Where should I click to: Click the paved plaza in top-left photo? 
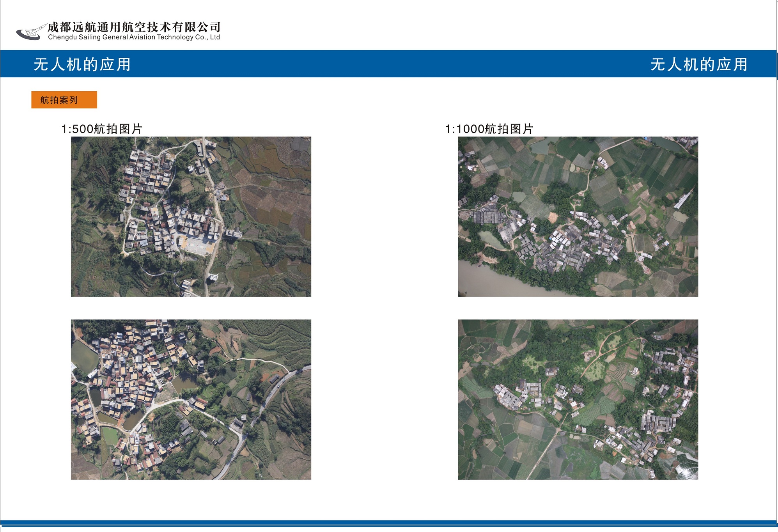click(197, 246)
